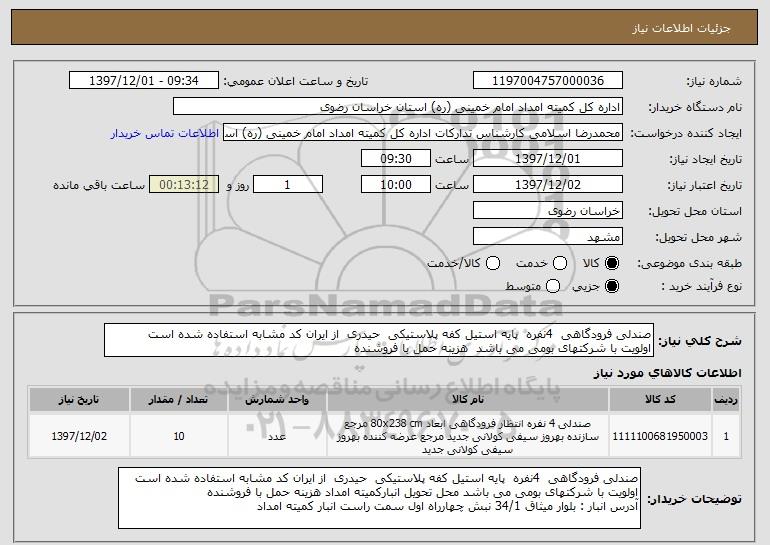Image resolution: width=770 pixels, height=545 pixels.
Task: Click the delivery city field مشهد
Action: point(548,237)
